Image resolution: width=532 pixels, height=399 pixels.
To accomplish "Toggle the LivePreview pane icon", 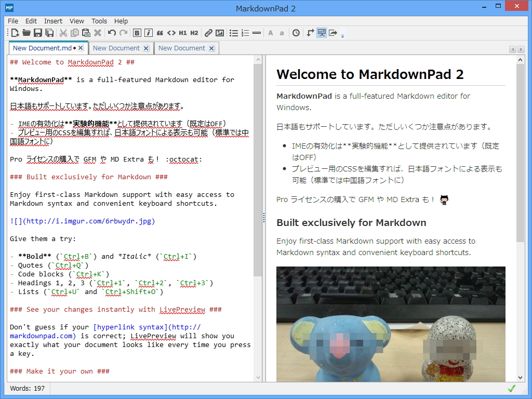I will 322,33.
